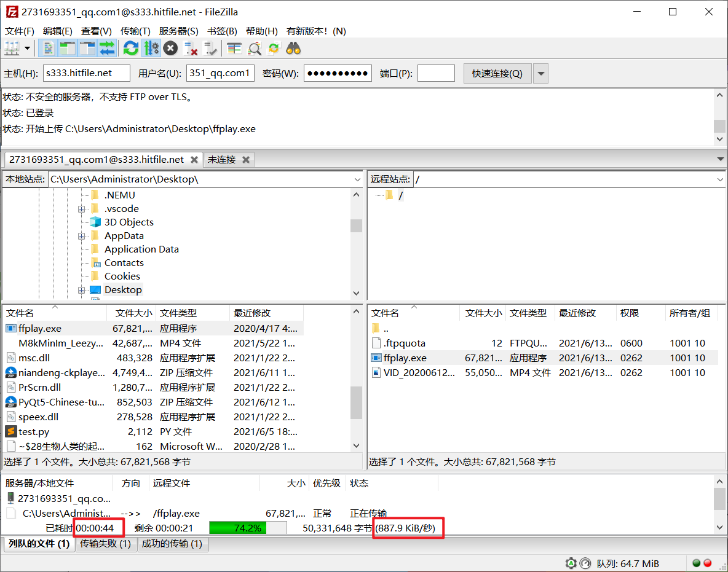The width and height of the screenshot is (728, 572).
Task: Focus the 密码 password field
Action: [x=338, y=73]
